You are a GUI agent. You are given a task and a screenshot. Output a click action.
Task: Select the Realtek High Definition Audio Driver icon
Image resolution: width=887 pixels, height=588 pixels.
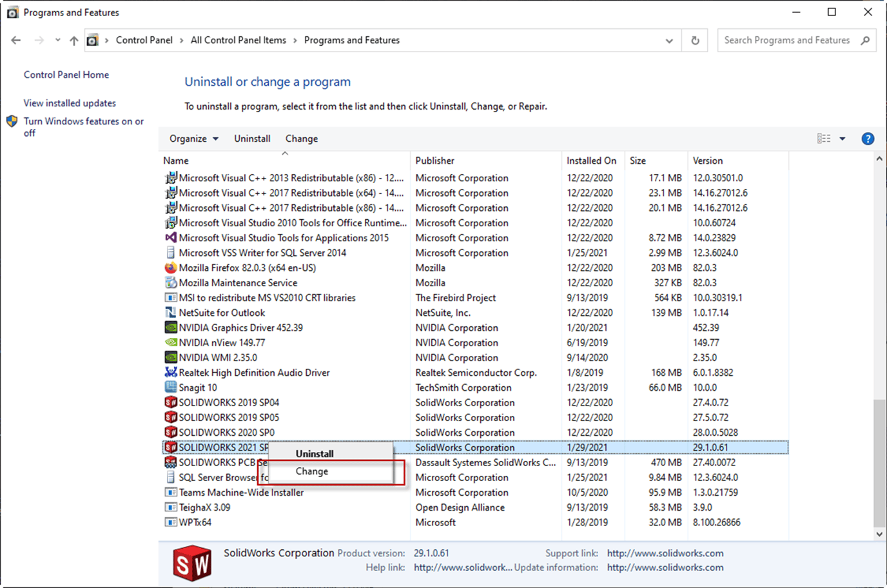point(171,372)
